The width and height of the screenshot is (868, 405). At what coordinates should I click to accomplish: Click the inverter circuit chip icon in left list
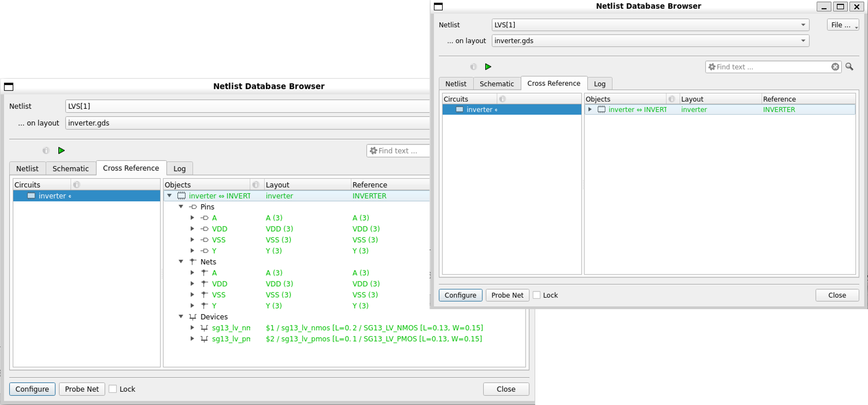point(31,196)
